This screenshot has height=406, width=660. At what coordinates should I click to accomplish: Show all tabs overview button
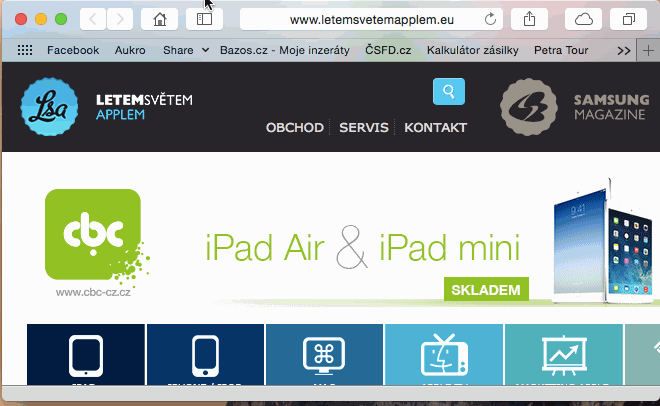628,19
